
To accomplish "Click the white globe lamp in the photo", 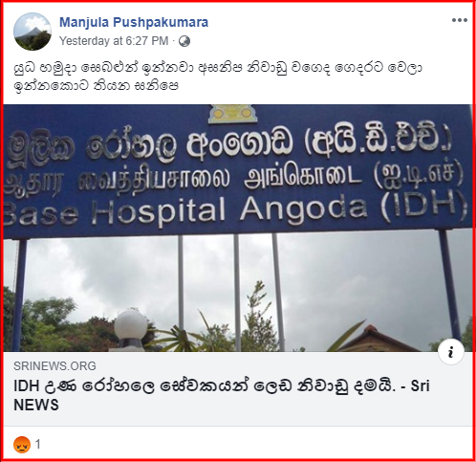I will tap(131, 325).
